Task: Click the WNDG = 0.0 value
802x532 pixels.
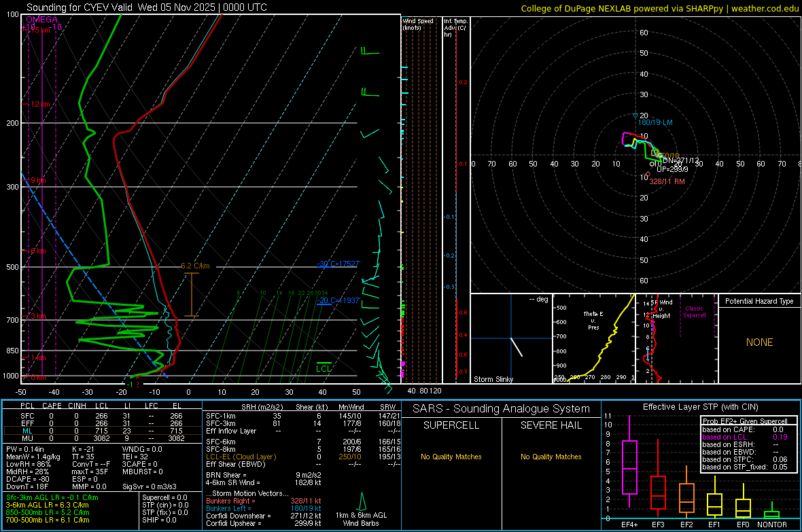Action: (x=142, y=449)
